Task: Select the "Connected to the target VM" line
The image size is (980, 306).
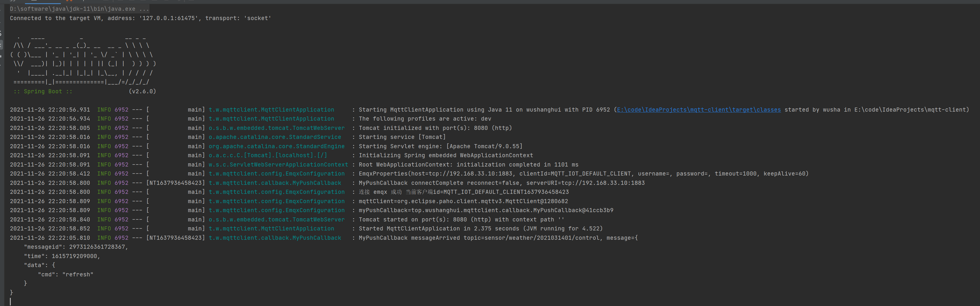Action: 140,18
